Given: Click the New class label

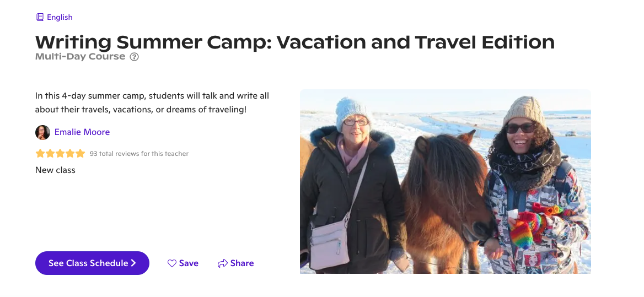Looking at the screenshot, I should (x=56, y=170).
